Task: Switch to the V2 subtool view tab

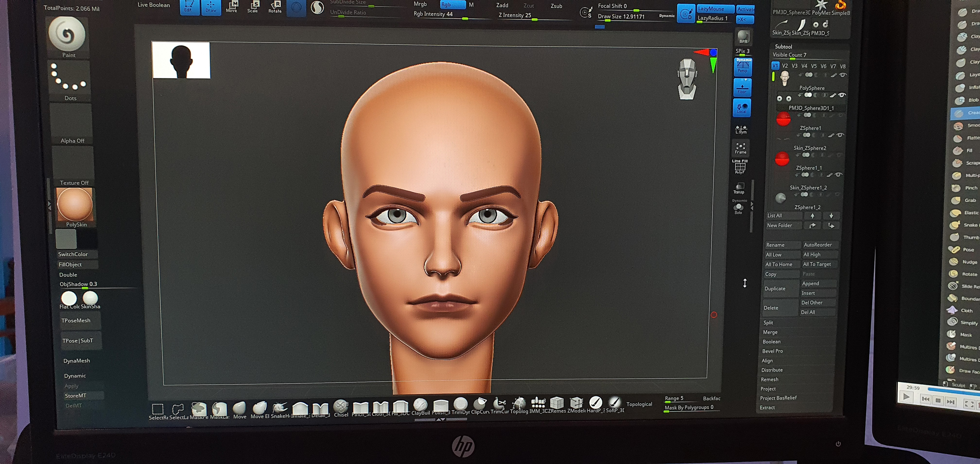Action: click(785, 66)
